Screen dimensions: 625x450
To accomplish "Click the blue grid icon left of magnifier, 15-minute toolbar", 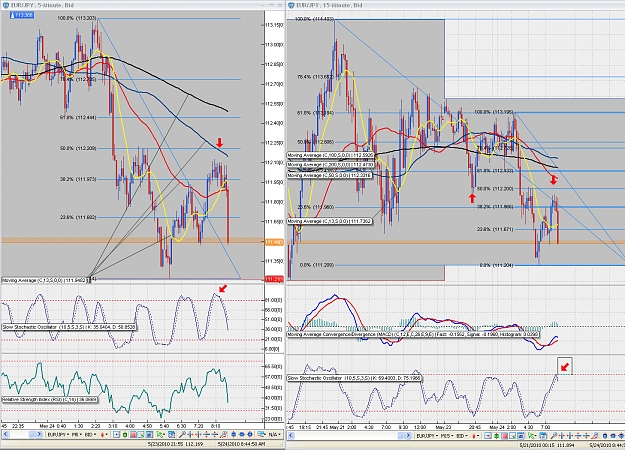I will 544,436.
